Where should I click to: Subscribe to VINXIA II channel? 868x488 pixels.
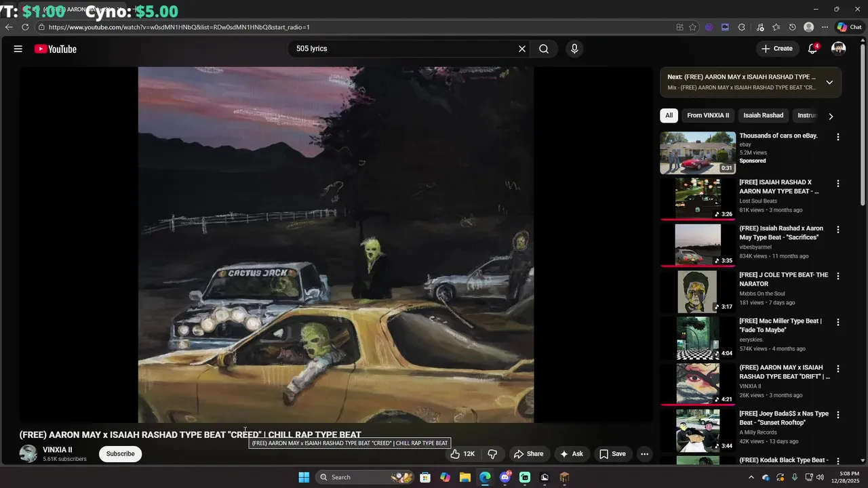pos(120,453)
